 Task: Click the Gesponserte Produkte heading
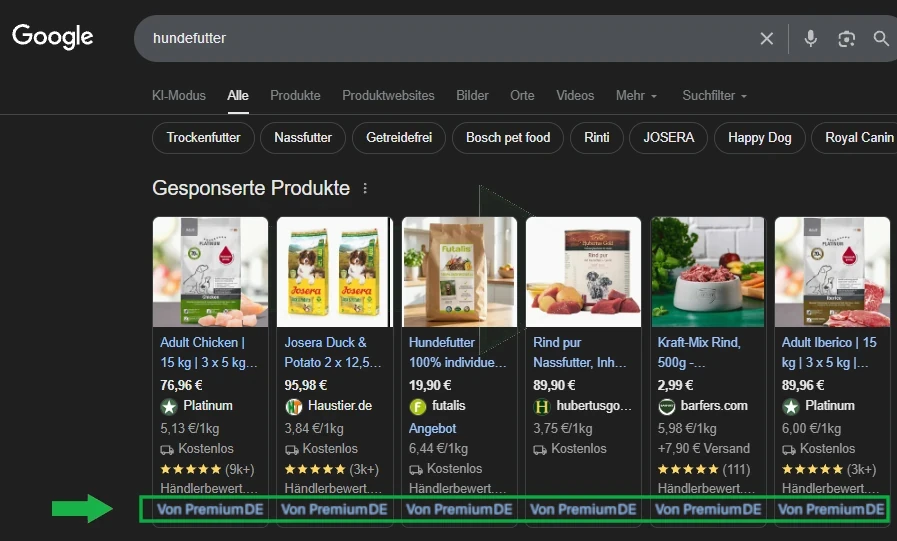coord(251,188)
